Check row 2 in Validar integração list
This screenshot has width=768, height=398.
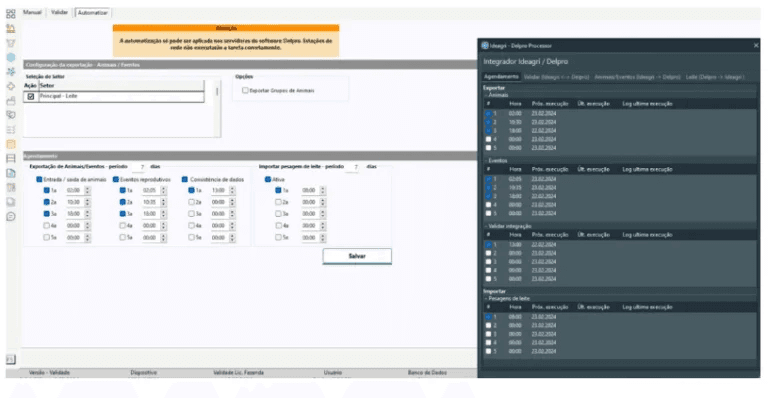488,253
